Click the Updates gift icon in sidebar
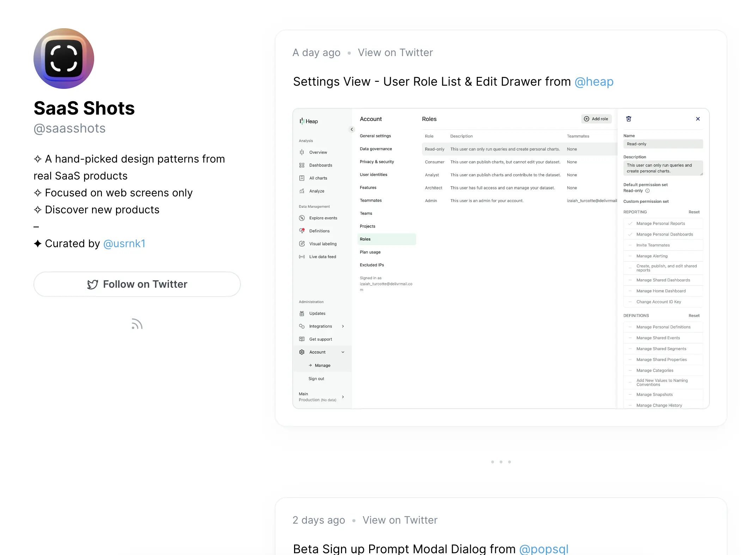This screenshot has height=555, width=756. 302,313
